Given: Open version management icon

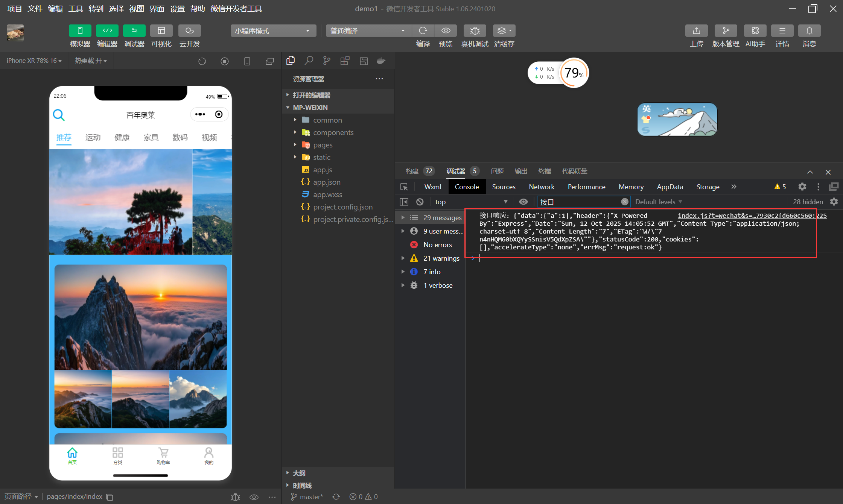Looking at the screenshot, I should pos(726,31).
